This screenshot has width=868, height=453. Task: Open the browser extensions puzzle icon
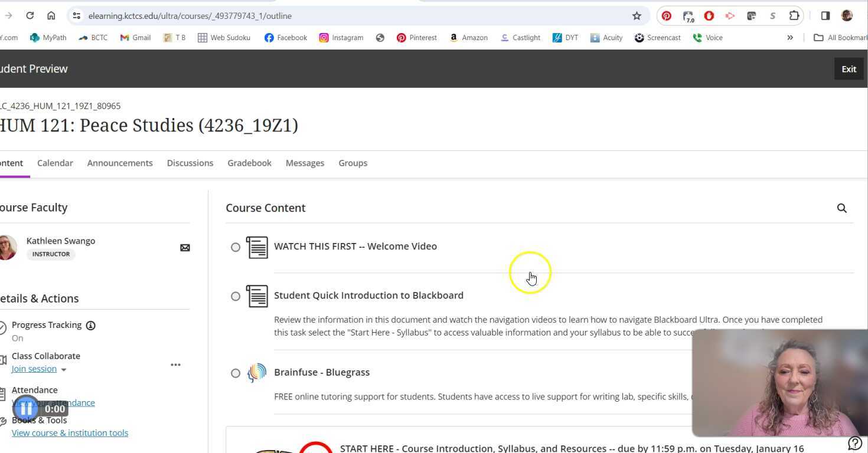794,16
